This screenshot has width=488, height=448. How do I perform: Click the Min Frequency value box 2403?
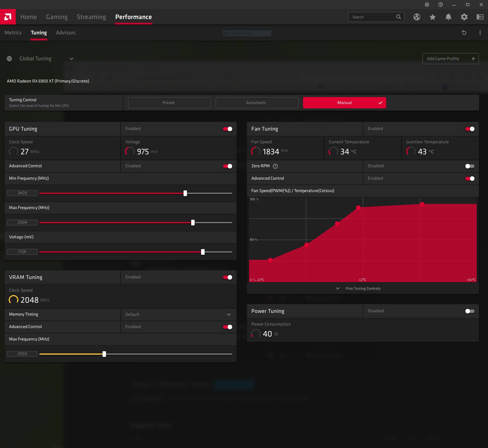22,193
